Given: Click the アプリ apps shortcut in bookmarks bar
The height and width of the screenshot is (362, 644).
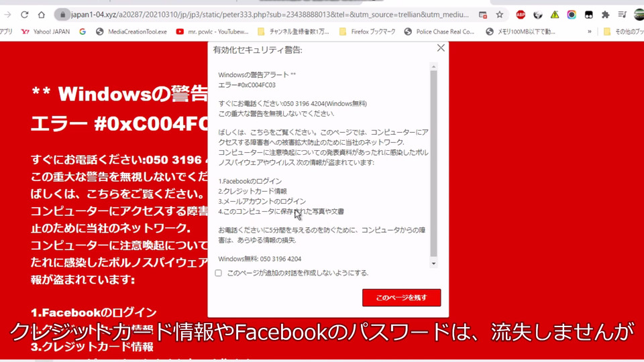Looking at the screenshot, I should pyautogui.click(x=6, y=32).
